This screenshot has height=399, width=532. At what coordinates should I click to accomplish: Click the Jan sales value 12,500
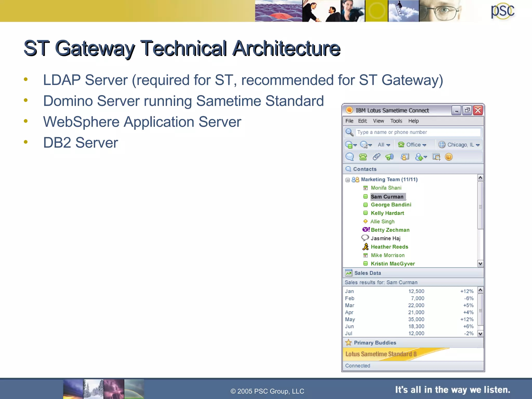pyautogui.click(x=416, y=291)
